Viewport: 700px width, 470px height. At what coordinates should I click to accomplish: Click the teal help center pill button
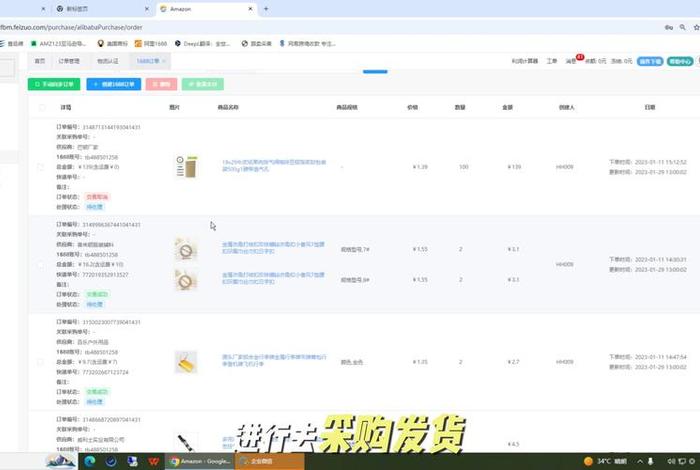pyautogui.click(x=680, y=61)
